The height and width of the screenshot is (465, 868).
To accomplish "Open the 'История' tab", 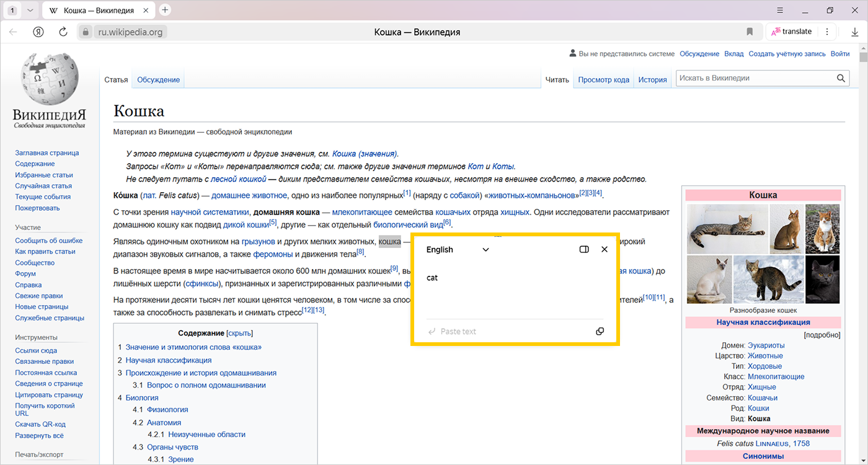I will pyautogui.click(x=652, y=80).
